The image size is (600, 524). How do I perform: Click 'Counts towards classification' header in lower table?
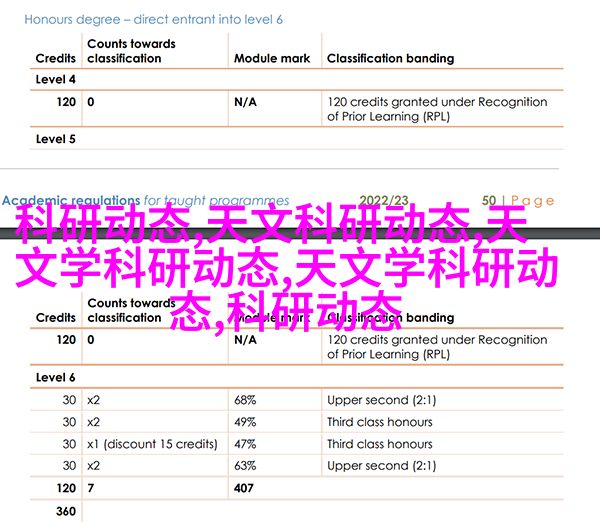pyautogui.click(x=131, y=310)
